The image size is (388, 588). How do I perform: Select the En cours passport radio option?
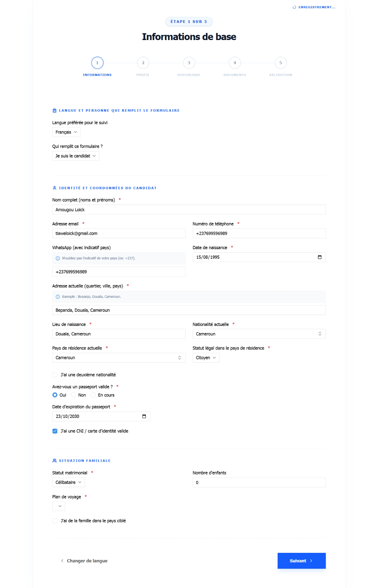[x=93, y=395]
